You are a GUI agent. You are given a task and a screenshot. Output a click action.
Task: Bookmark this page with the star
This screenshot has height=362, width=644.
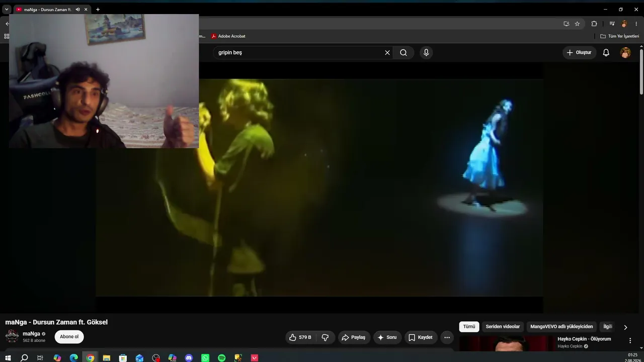point(577,24)
